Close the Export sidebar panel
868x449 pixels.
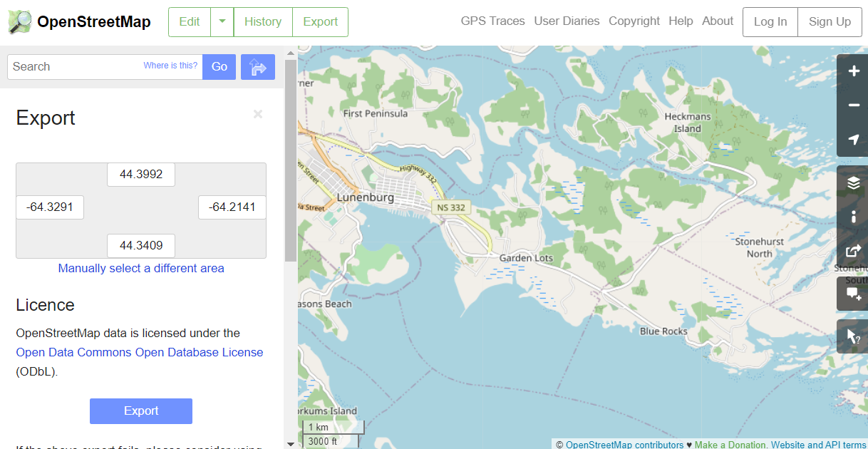click(258, 114)
